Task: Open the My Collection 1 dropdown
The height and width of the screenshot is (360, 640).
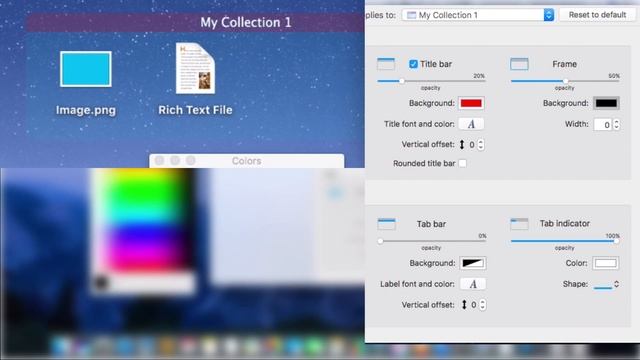Action: [x=478, y=15]
